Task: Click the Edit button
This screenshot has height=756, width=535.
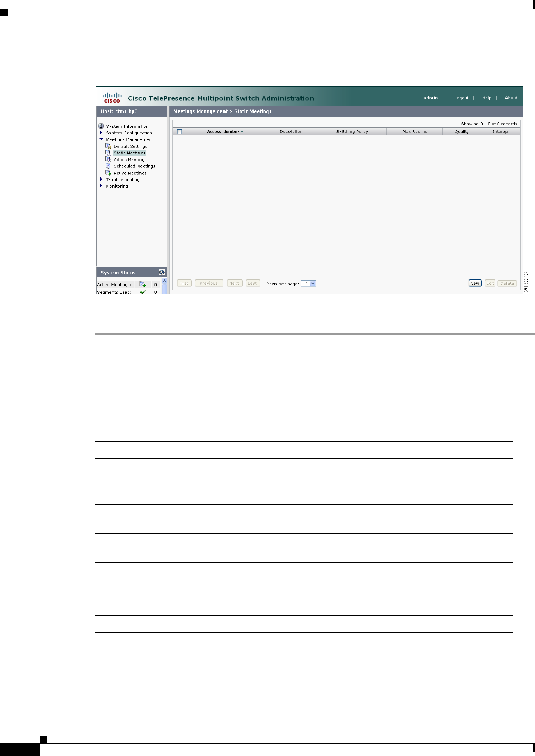Action: 490,283
